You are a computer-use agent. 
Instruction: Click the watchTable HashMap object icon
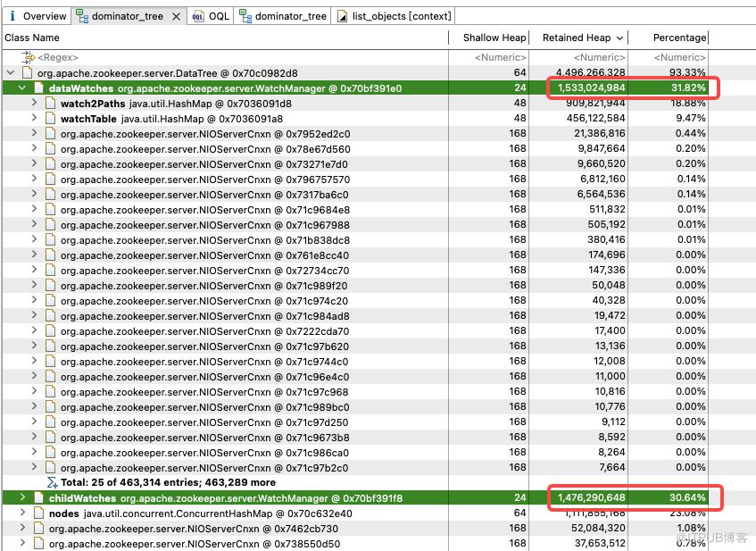point(51,118)
